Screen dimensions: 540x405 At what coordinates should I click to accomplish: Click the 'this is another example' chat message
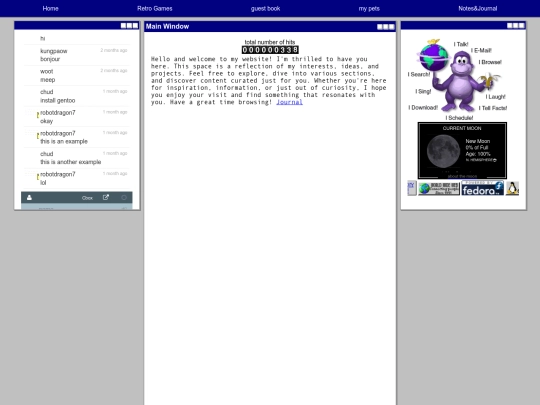point(71,162)
